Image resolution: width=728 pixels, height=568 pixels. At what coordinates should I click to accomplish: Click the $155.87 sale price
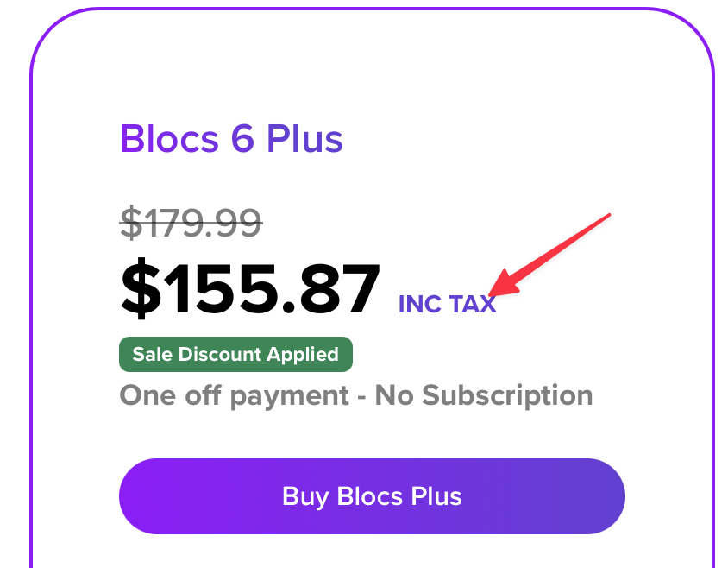pyautogui.click(x=250, y=289)
